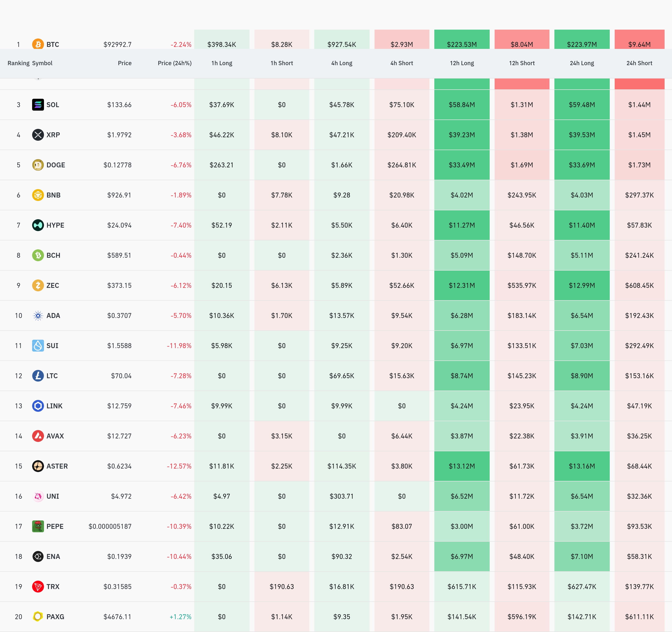This screenshot has width=672, height=632.
Task: Sort by 24h Short column header
Action: (639, 63)
